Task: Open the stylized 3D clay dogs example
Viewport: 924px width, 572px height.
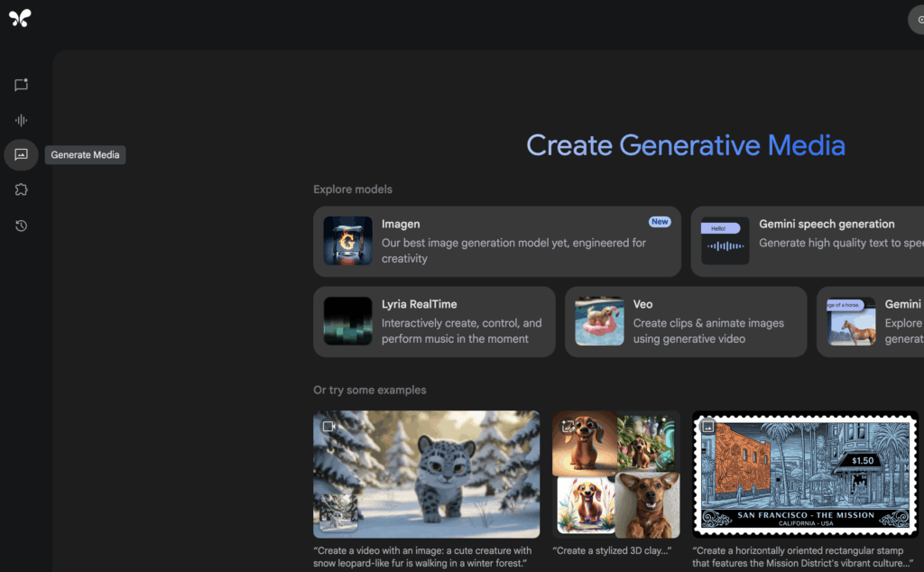Action: (x=615, y=475)
